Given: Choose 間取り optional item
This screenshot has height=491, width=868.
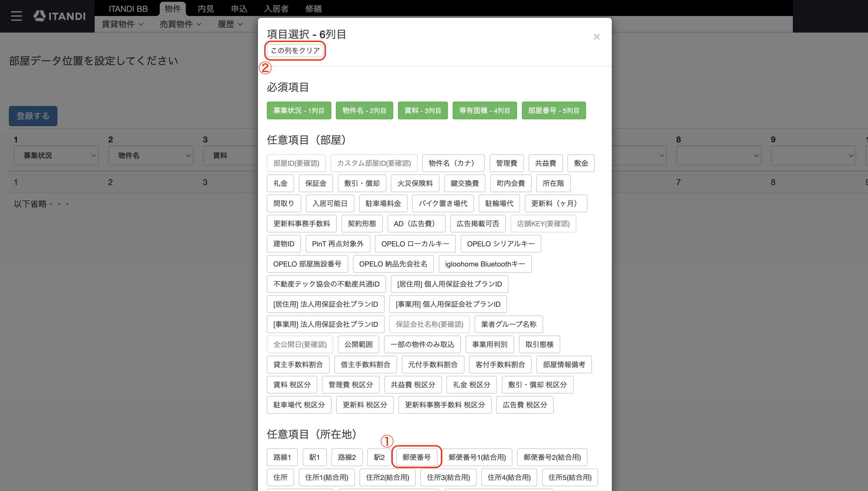Looking at the screenshot, I should (x=284, y=203).
